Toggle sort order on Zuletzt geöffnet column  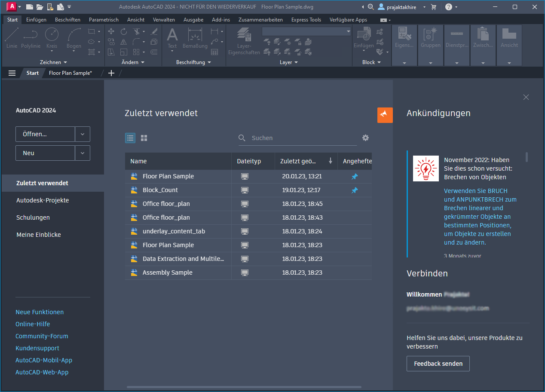(x=331, y=161)
